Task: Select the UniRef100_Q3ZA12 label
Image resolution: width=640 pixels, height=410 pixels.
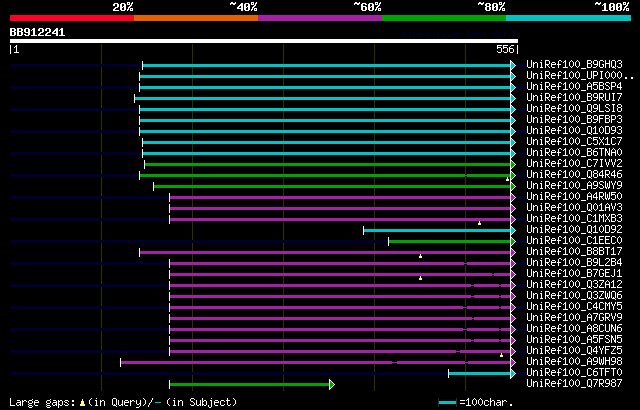Action: pos(574,285)
